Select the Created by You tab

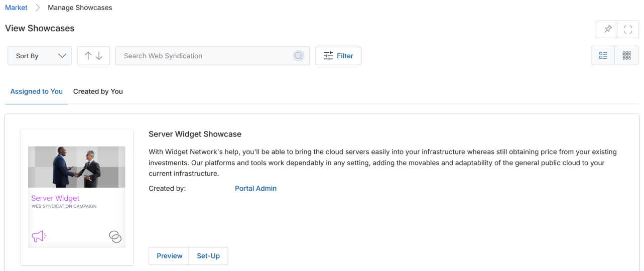[x=98, y=91]
